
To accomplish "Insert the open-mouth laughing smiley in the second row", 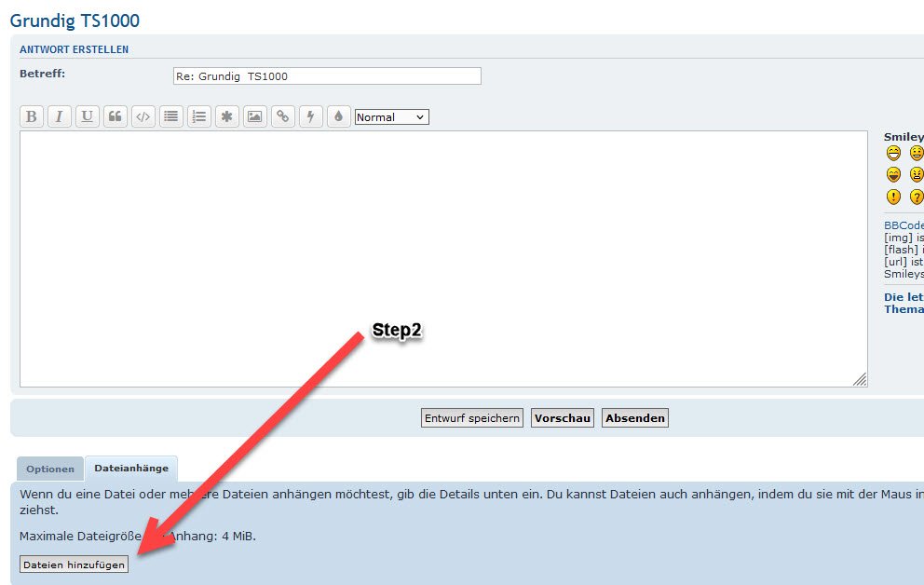I will click(x=893, y=175).
